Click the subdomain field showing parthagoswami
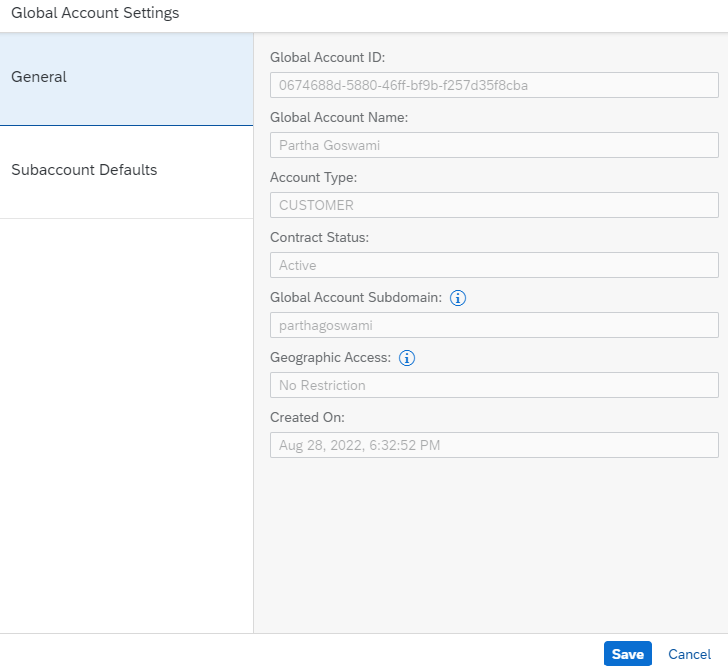Screen dimensions: 728x667 point(494,325)
